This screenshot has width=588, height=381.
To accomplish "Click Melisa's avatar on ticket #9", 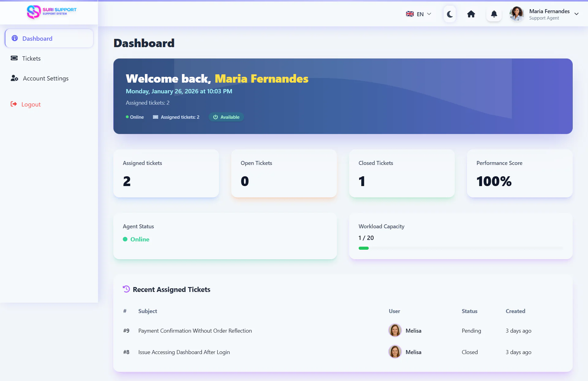I will tap(395, 331).
